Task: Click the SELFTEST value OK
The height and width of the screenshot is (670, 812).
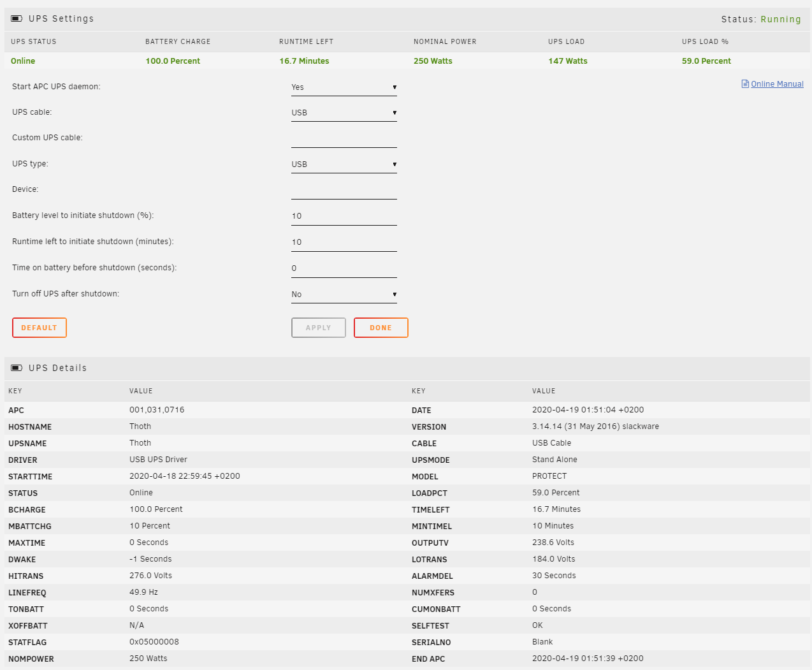Action: [x=537, y=625]
